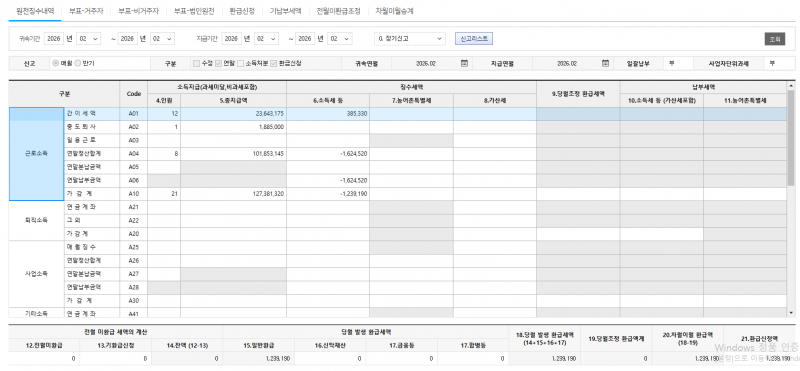
Task: Click the 15.일반환급 value 1,239,190
Action: (259, 359)
